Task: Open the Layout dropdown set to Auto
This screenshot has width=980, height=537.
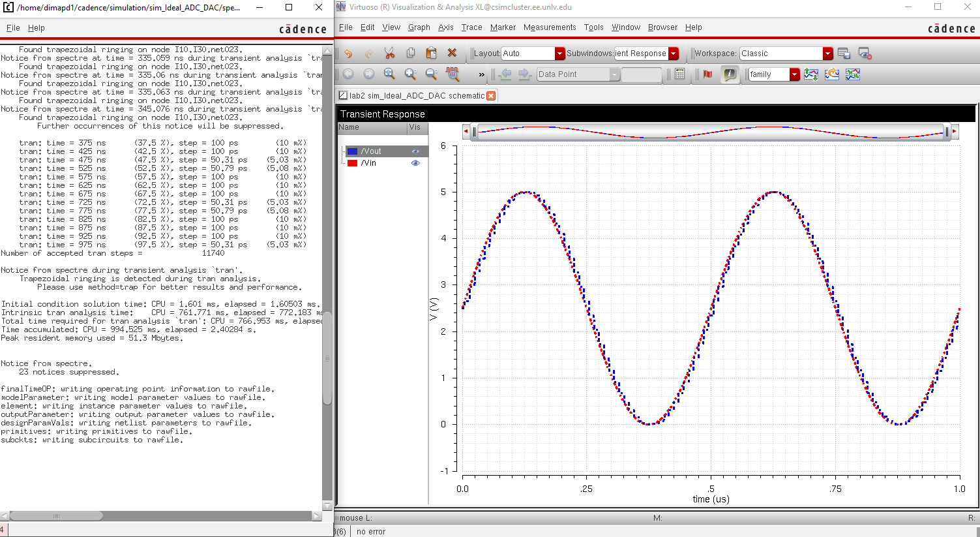Action: point(559,54)
